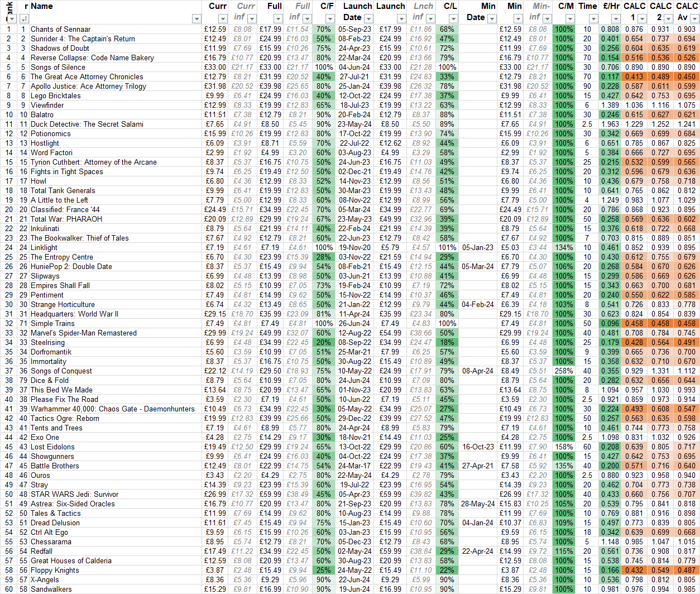Select Min Date cell '05-Jan-23' for Linklight
The height and width of the screenshot is (594, 700).
pos(478,247)
